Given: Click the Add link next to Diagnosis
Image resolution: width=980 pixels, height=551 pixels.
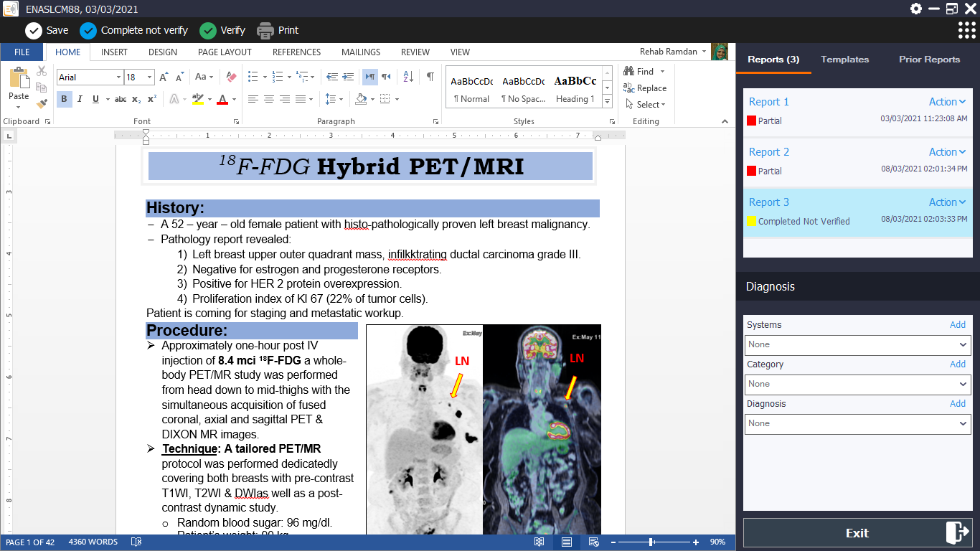Looking at the screenshot, I should (957, 404).
